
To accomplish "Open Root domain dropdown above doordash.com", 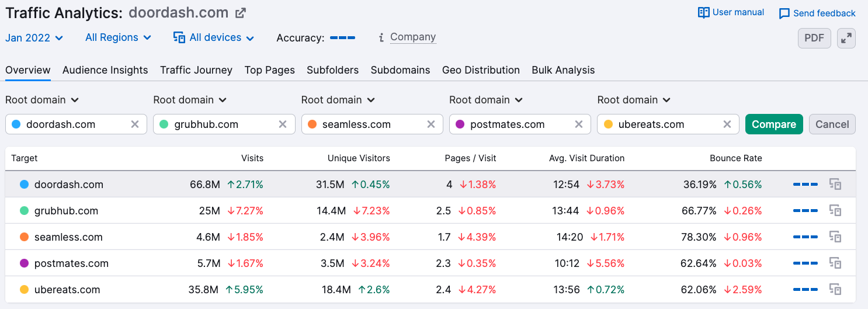I will [42, 100].
